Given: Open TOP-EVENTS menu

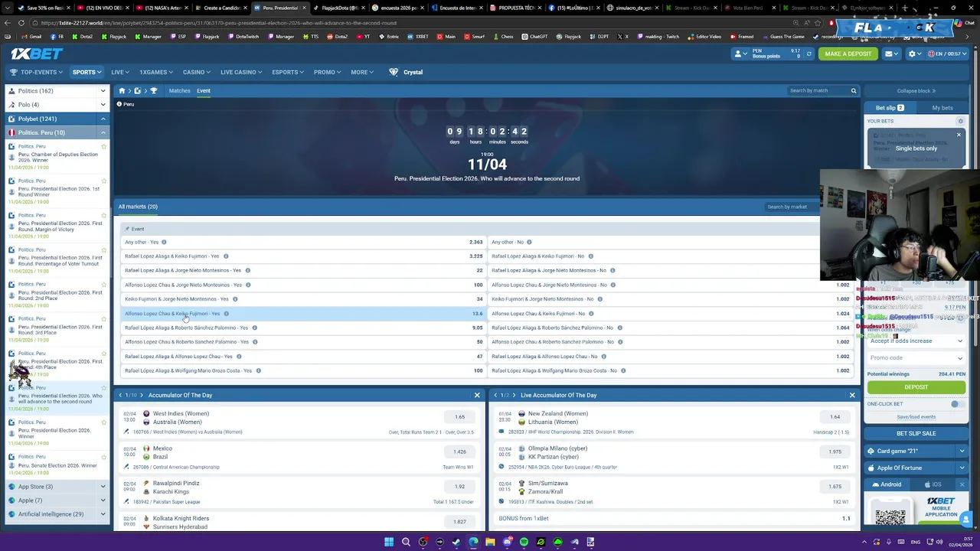Looking at the screenshot, I should click(x=38, y=72).
